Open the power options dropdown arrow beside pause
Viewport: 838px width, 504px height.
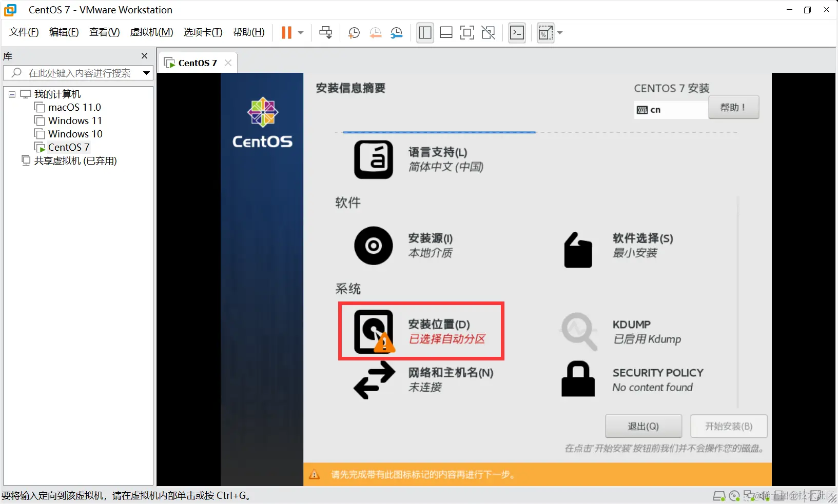pos(301,33)
